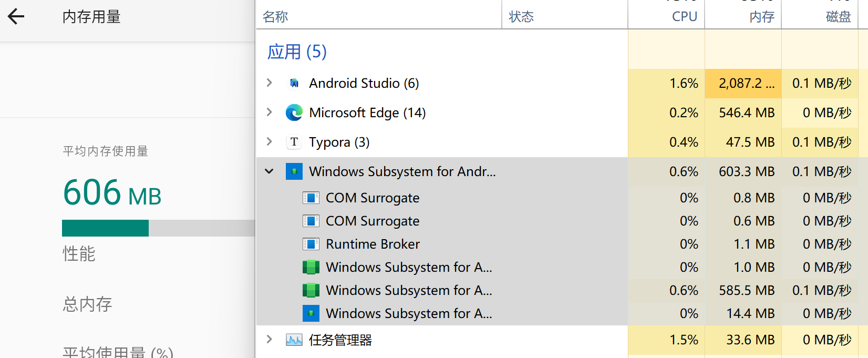Click the 应用 (5) group heading
Viewport: 868px width, 358px height.
(297, 52)
